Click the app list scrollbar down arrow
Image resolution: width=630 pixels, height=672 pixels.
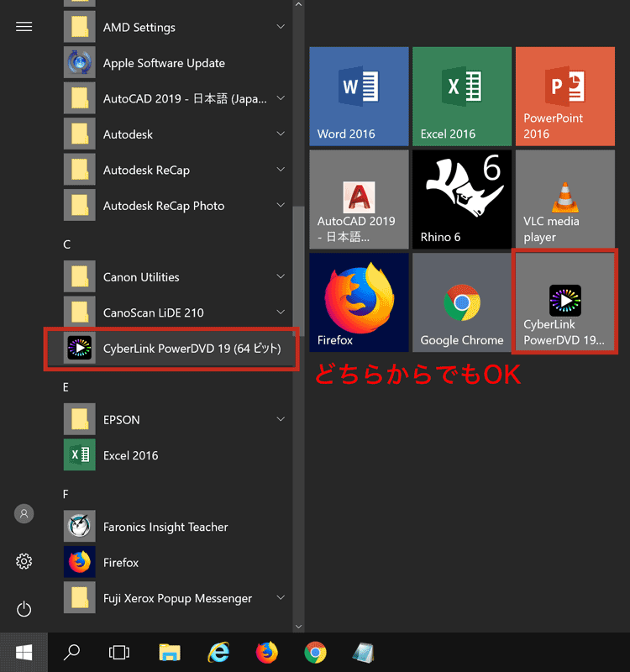coord(297,625)
